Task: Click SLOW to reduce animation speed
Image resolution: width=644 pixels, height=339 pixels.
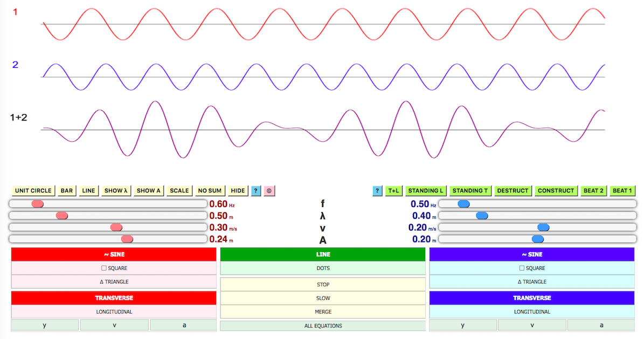Action: tap(323, 298)
